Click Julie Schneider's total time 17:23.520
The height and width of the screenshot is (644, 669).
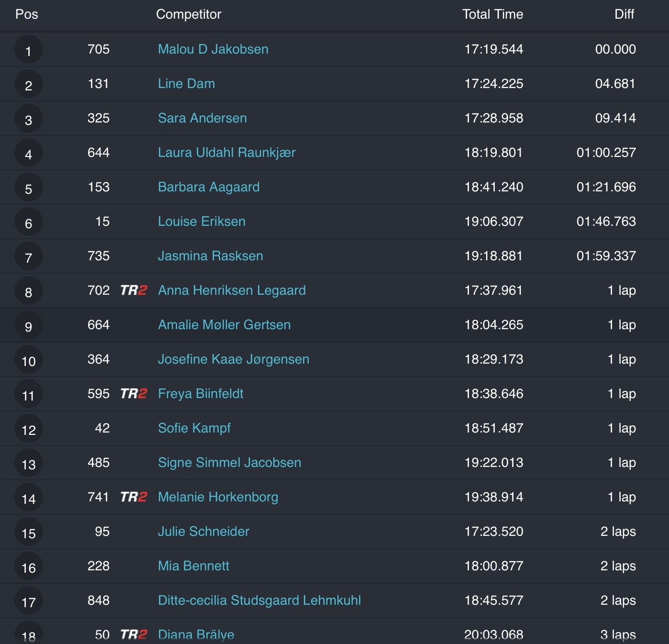click(x=494, y=532)
